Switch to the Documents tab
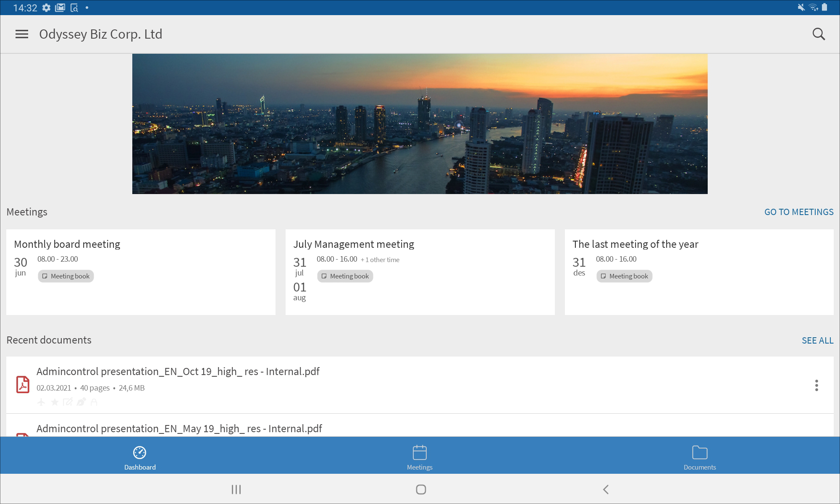The width and height of the screenshot is (840, 504). tap(700, 457)
